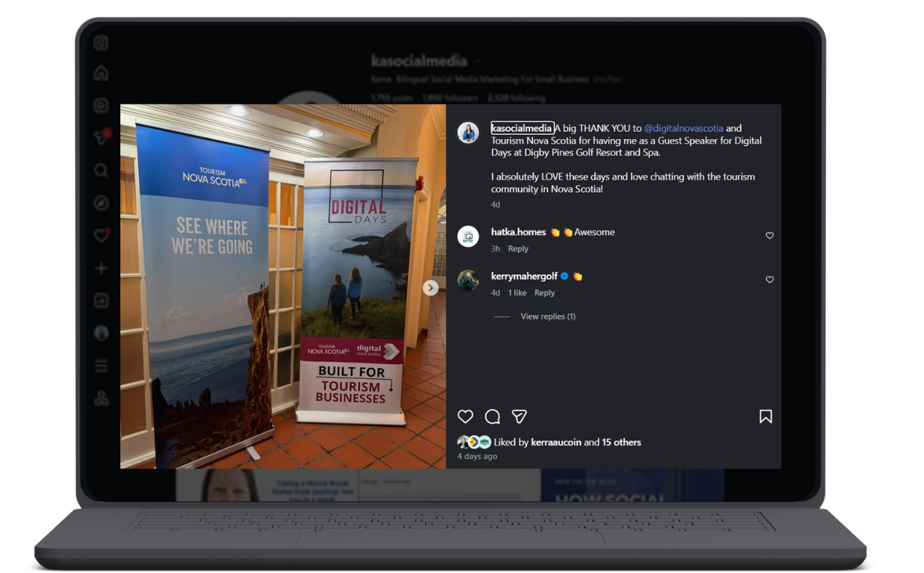The height and width of the screenshot is (573, 924).
Task: Open Instagram logo in sidebar
Action: click(x=101, y=43)
